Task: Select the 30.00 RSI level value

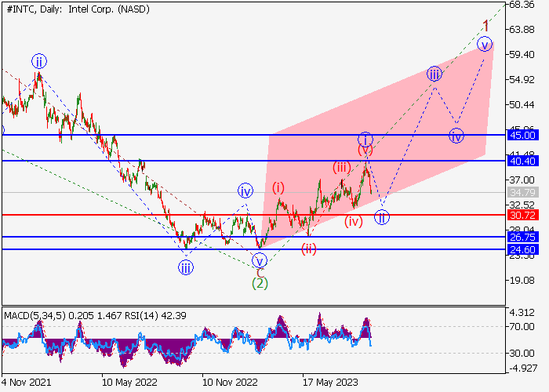Action: click(x=522, y=353)
